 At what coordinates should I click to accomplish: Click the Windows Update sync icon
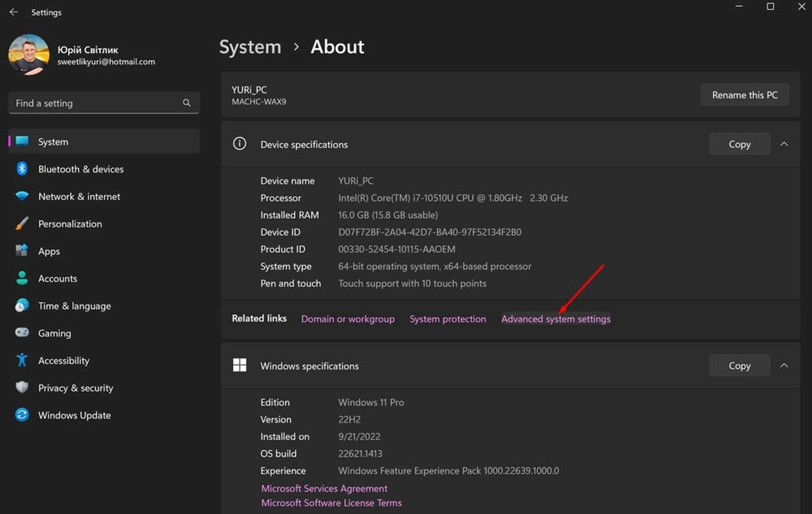click(x=22, y=415)
